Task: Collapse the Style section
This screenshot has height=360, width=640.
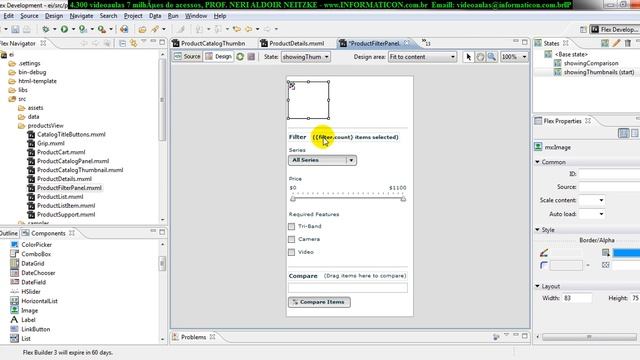Action: coord(537,230)
